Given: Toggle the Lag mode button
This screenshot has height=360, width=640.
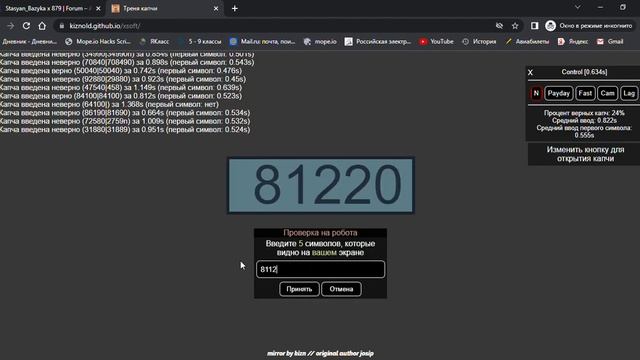Looking at the screenshot, I should click(629, 93).
